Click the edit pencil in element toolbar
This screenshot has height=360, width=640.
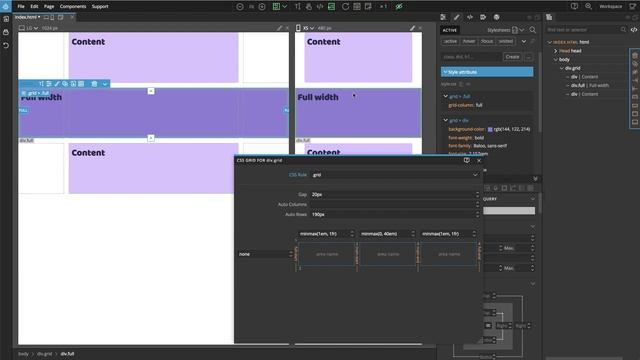click(57, 84)
